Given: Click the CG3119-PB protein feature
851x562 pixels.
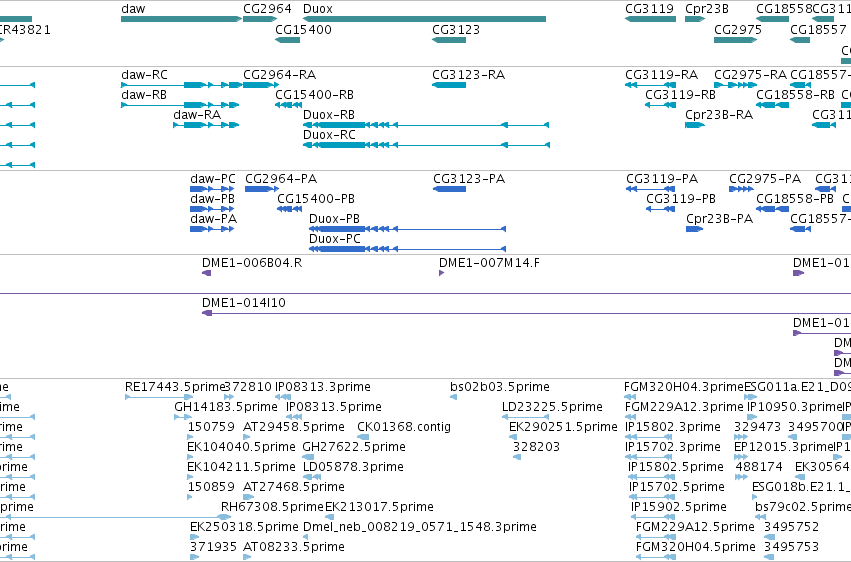Looking at the screenshot, I should coord(661,209).
